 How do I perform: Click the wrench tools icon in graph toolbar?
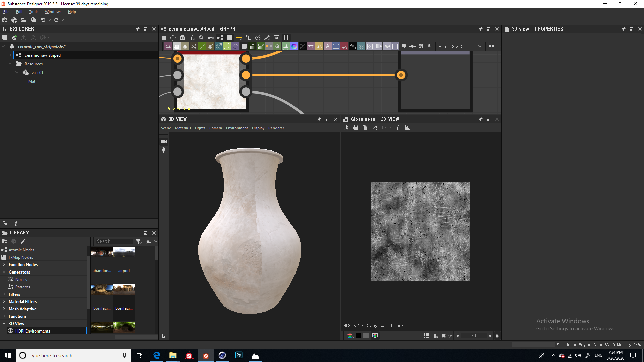pyautogui.click(x=267, y=38)
